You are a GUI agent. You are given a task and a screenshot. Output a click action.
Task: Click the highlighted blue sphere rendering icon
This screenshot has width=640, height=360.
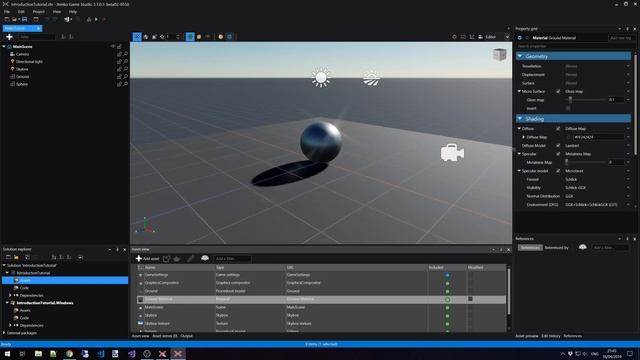tap(190, 37)
